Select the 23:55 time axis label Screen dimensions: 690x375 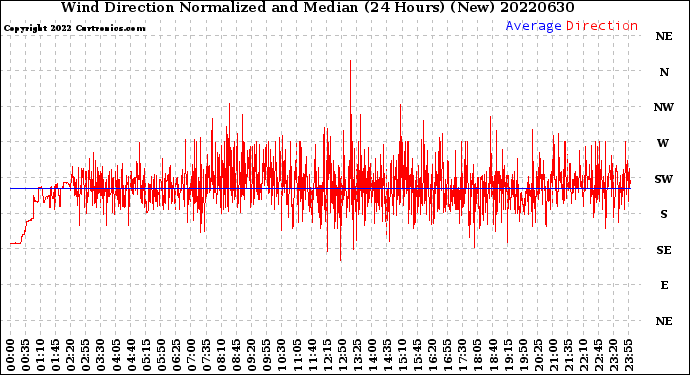click(x=628, y=355)
